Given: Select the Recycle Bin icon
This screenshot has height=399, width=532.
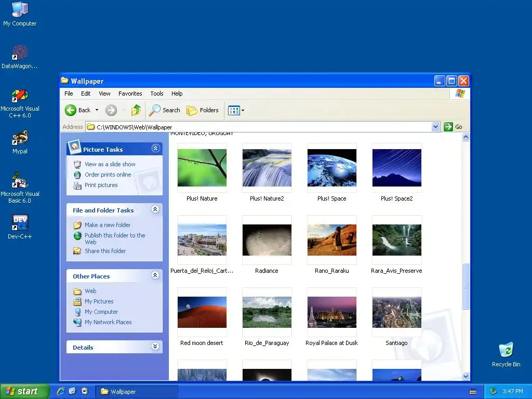Looking at the screenshot, I should click(x=506, y=354).
